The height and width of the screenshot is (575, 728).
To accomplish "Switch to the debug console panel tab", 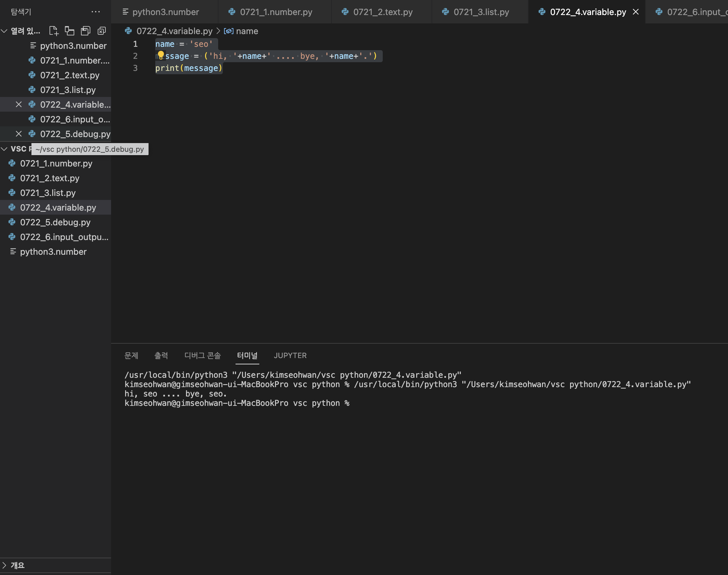I will [x=202, y=355].
